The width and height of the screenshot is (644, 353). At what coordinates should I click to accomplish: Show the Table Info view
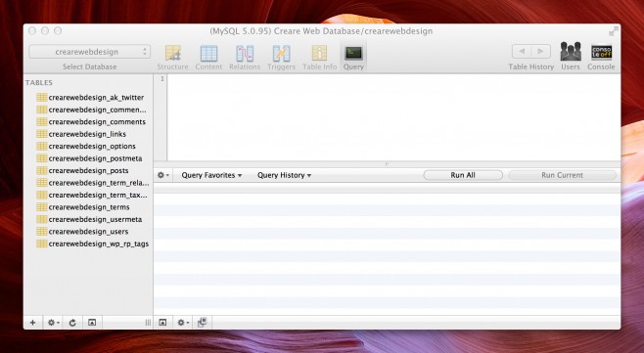[x=319, y=54]
